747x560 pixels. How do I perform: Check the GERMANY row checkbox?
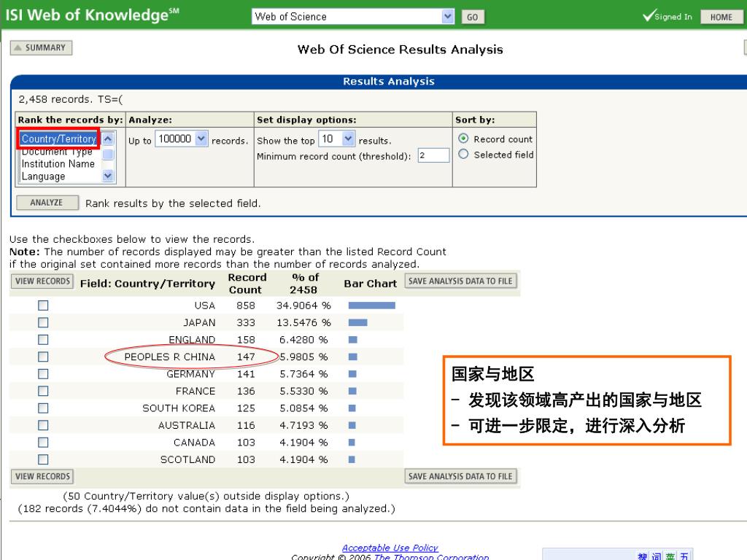(x=43, y=374)
